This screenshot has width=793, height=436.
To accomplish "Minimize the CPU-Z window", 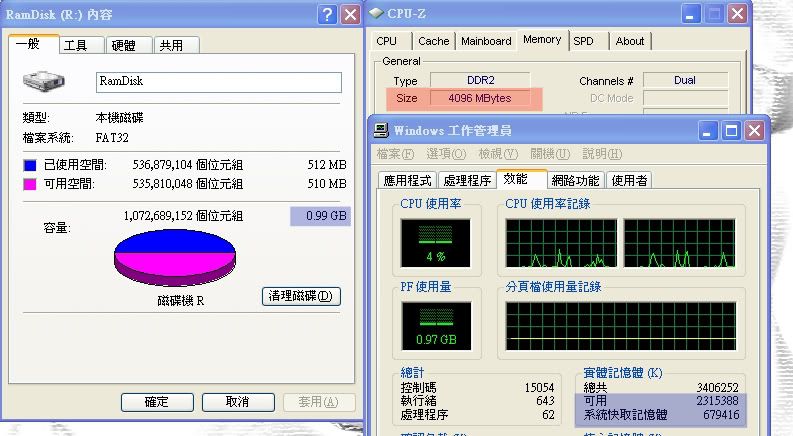I will [x=690, y=14].
